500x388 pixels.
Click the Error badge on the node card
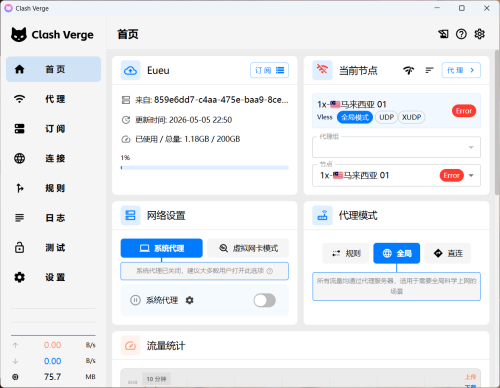[464, 111]
